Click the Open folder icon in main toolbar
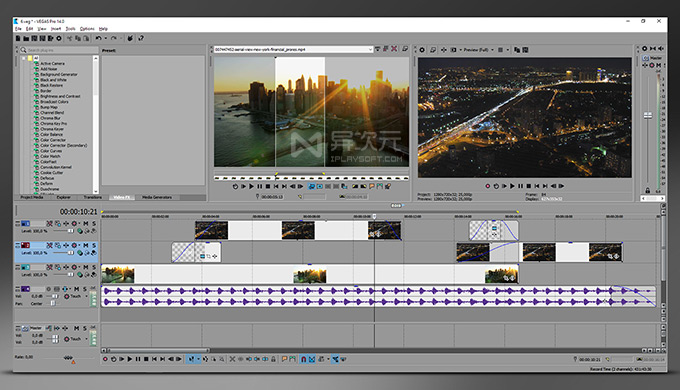 pyautogui.click(x=26, y=38)
